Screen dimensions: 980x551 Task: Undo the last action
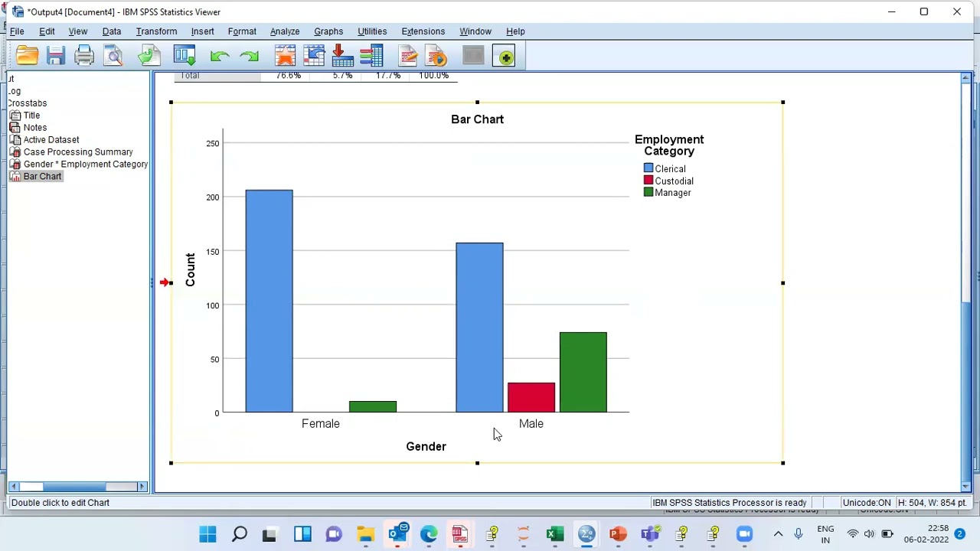[220, 56]
